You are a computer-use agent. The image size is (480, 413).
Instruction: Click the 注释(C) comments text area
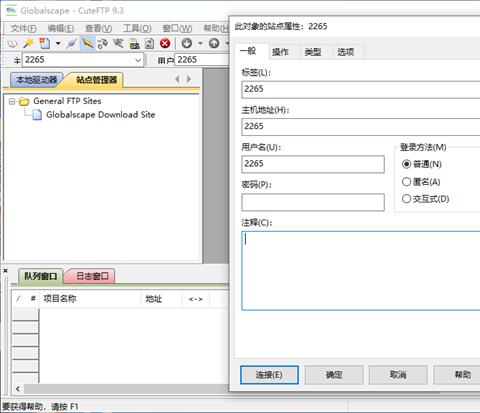(361, 271)
